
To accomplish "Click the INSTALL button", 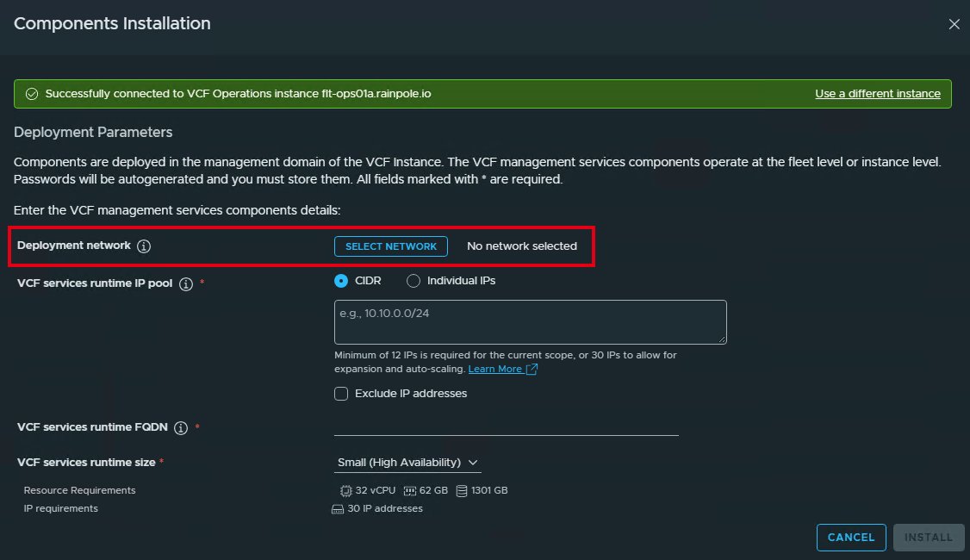I will [x=929, y=537].
